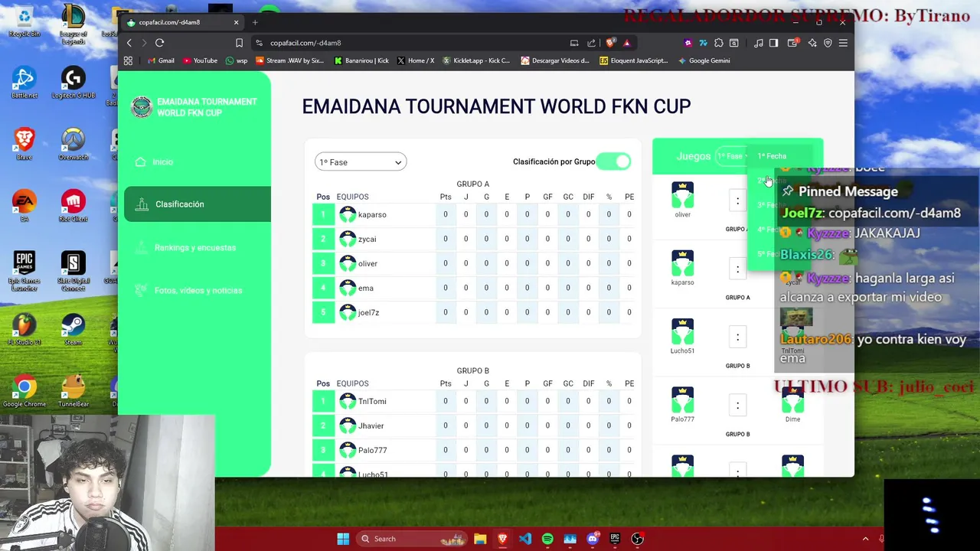The width and height of the screenshot is (980, 551).
Task: Close the copafacil.com tab
Action: (x=236, y=22)
